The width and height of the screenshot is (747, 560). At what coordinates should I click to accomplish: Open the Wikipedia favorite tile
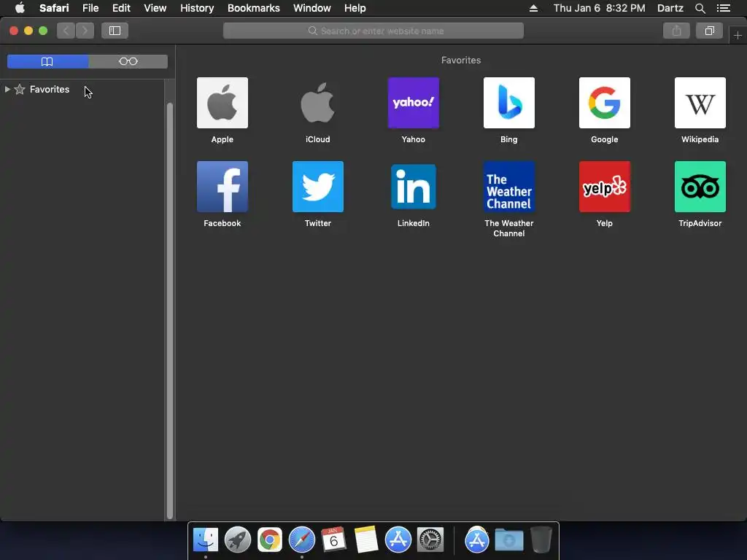tap(700, 103)
